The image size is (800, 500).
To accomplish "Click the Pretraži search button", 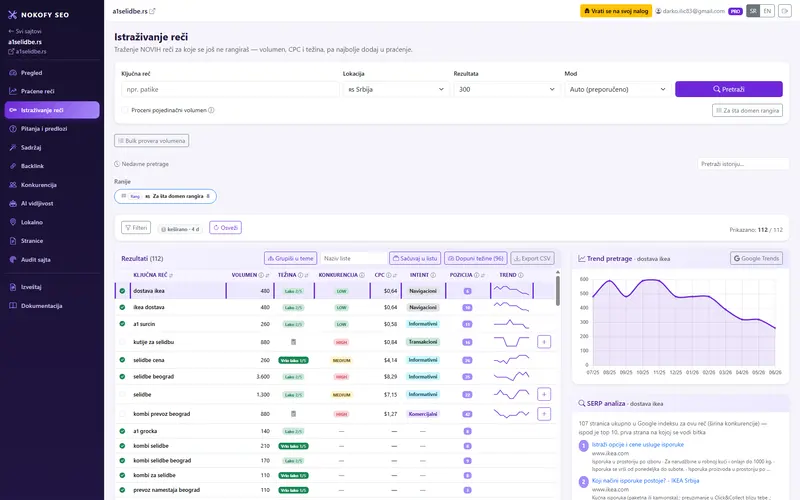I will (729, 89).
